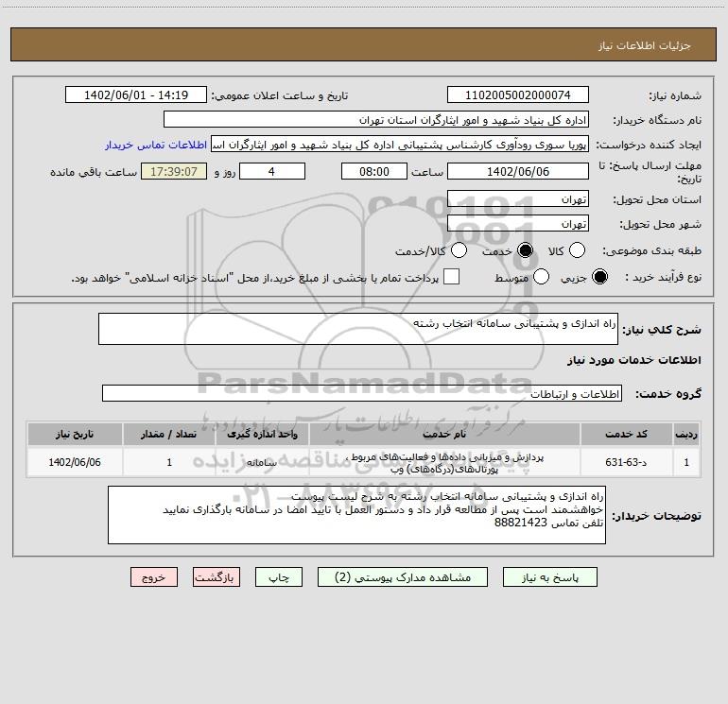
Task: Click the پاسخ به نیاز button
Action: pyautogui.click(x=549, y=577)
